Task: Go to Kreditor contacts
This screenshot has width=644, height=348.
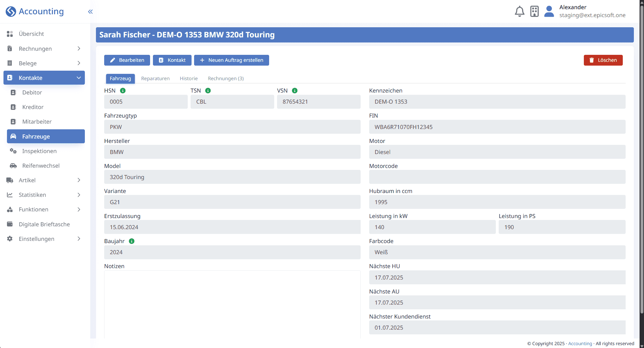Action: pyautogui.click(x=46, y=107)
